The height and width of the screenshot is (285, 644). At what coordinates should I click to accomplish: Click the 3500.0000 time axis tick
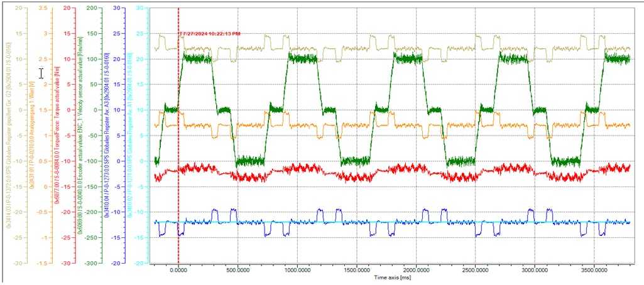594,269
